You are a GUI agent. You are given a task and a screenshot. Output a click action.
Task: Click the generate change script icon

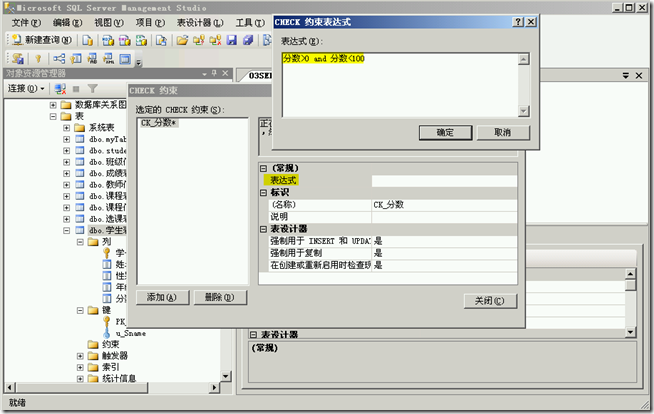tap(18, 59)
